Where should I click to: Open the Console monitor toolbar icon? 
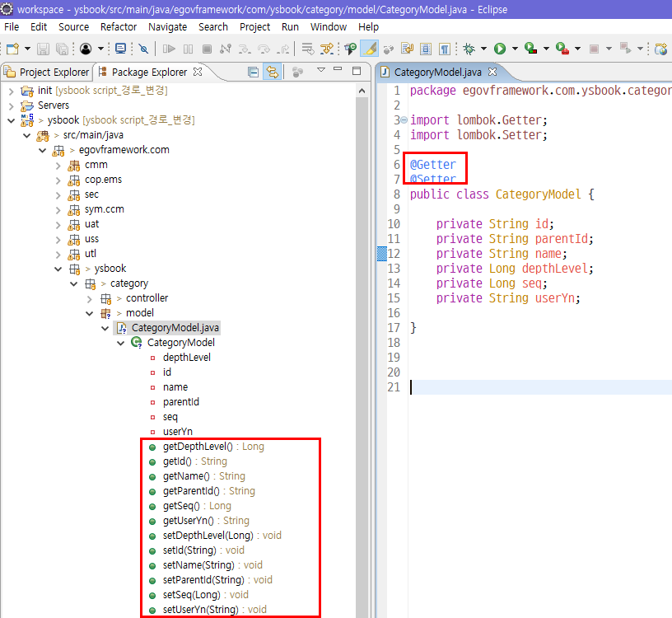[121, 49]
